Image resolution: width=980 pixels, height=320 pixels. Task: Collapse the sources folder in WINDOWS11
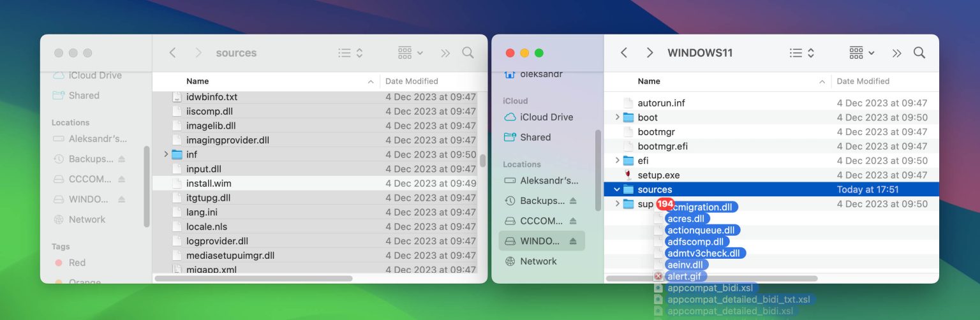point(617,189)
